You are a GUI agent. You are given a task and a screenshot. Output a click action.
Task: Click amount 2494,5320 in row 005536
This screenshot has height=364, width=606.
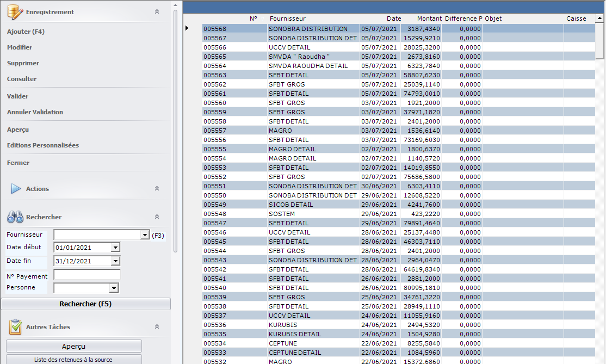coord(424,325)
